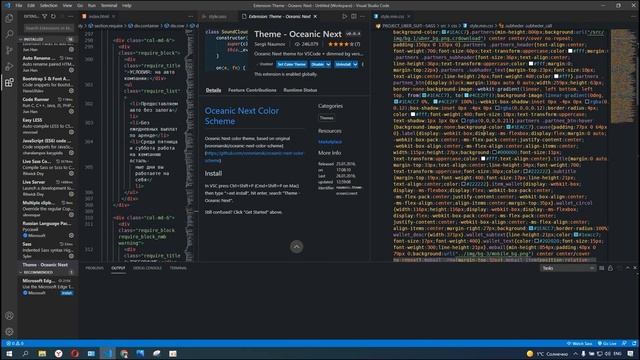
Task: Switch to Feature Contributions tab
Action: click(x=252, y=90)
